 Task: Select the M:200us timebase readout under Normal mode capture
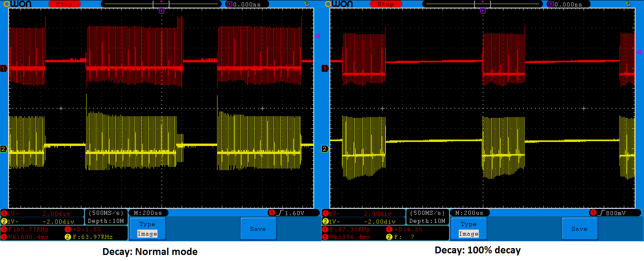pos(148,213)
